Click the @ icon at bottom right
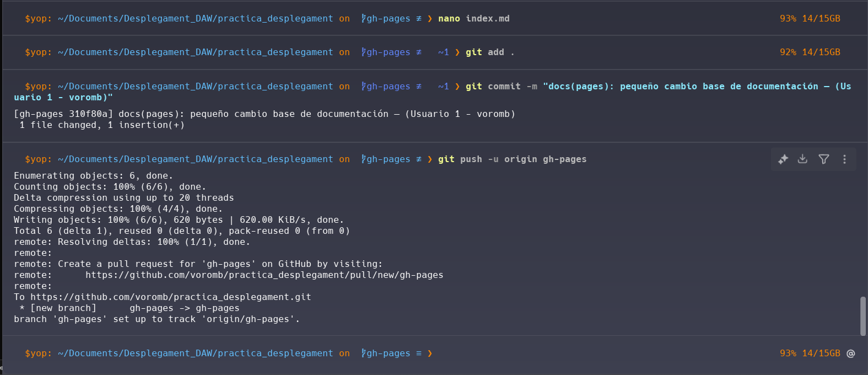The height and width of the screenshot is (375, 868). [x=851, y=353]
